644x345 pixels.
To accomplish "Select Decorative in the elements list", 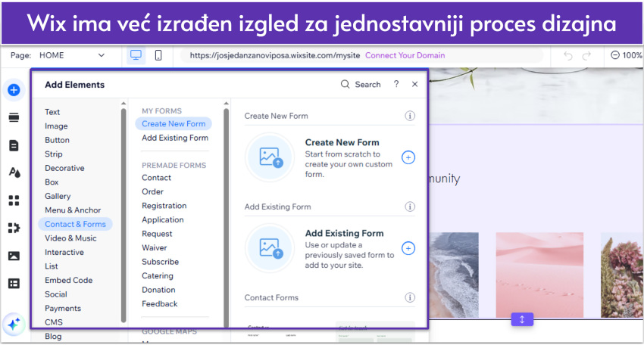I will (x=64, y=168).
